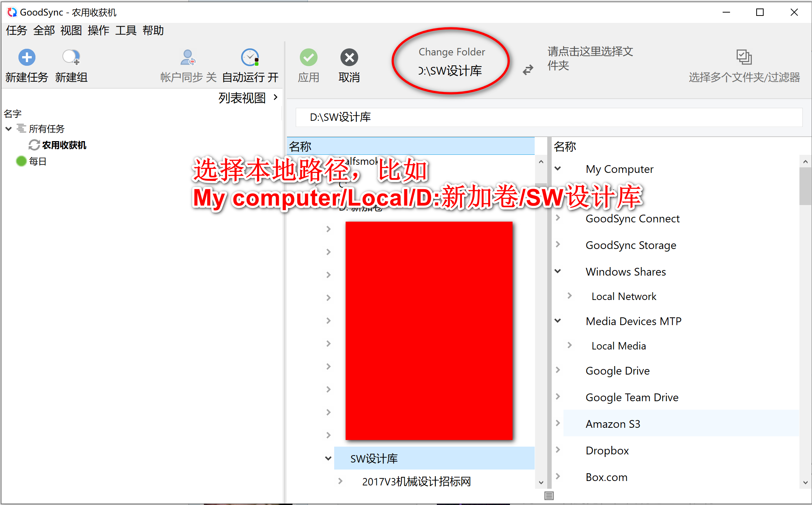Click the 名字 column header in task list
The width and height of the screenshot is (812, 505).
13,114
